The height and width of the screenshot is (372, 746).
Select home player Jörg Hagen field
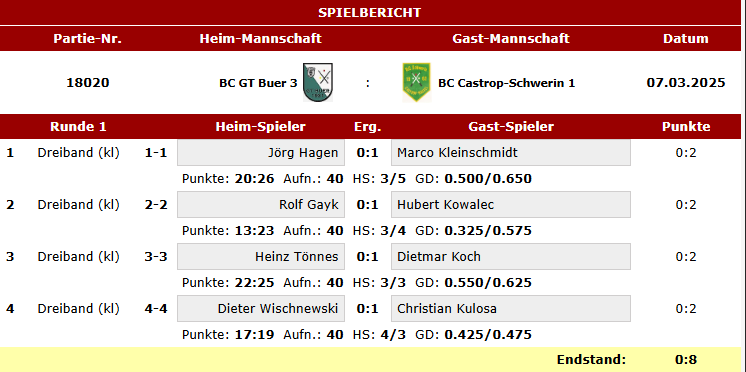pyautogui.click(x=261, y=153)
